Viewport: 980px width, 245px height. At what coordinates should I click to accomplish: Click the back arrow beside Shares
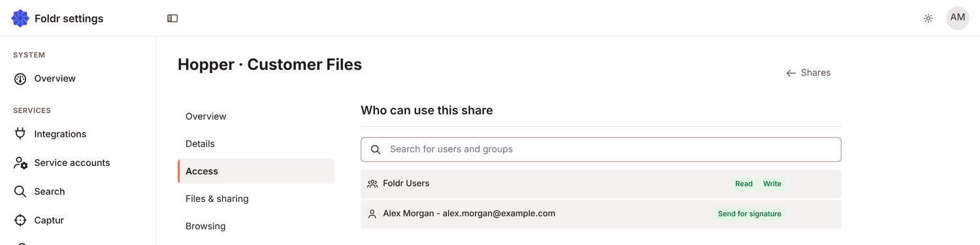pos(791,73)
